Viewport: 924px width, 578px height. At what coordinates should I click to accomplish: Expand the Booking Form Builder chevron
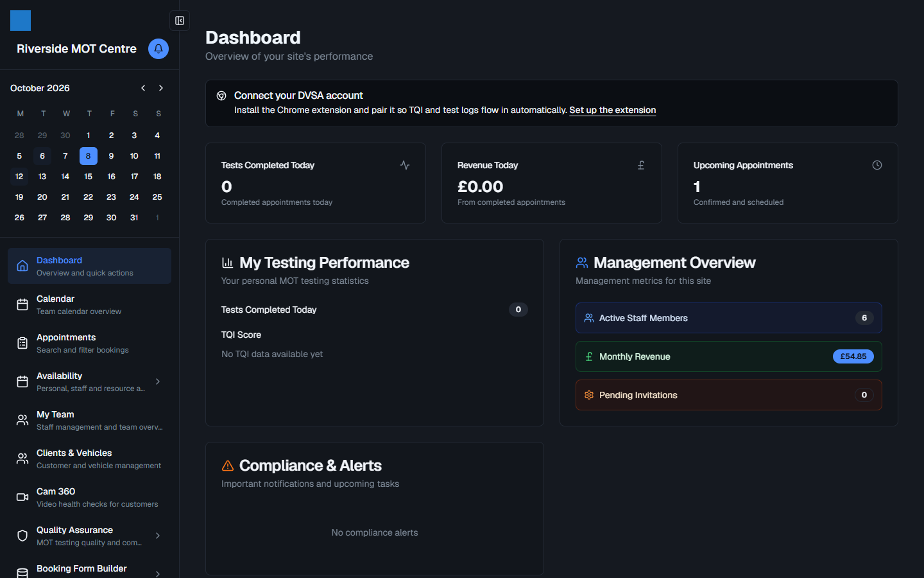[158, 574]
